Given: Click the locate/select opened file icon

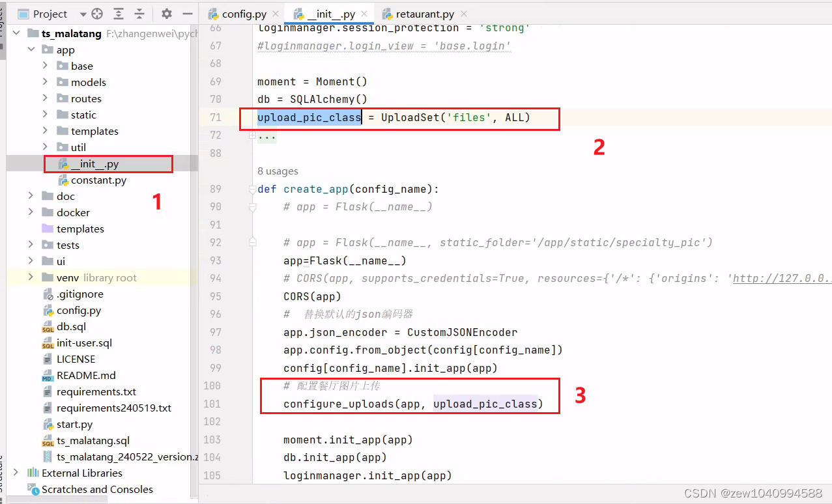Looking at the screenshot, I should click(x=98, y=14).
